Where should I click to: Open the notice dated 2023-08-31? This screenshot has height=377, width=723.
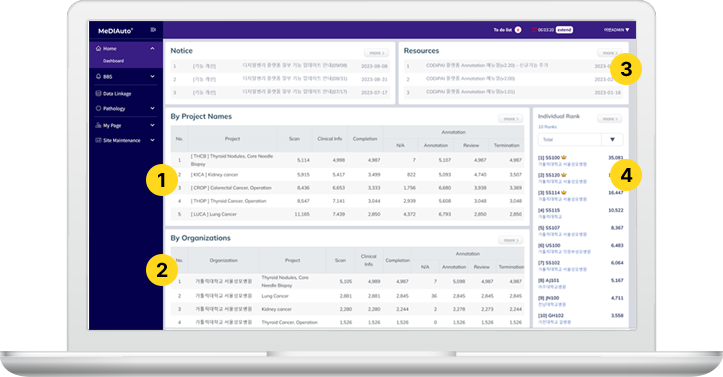[x=280, y=79]
